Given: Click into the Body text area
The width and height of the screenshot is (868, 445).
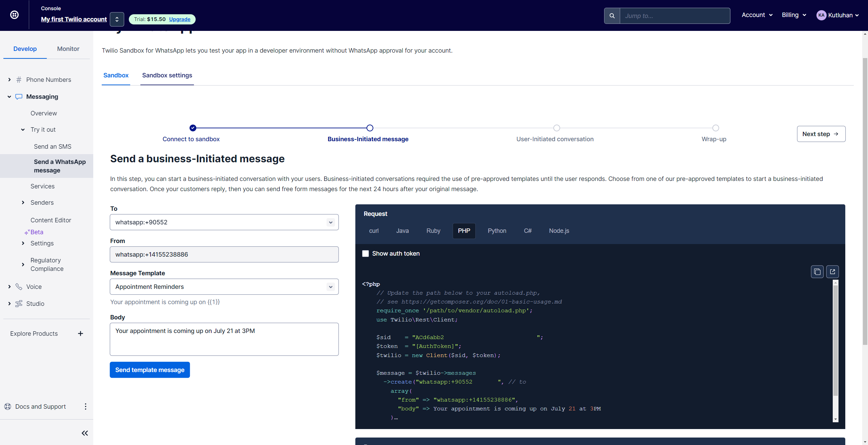Looking at the screenshot, I should 224,339.
